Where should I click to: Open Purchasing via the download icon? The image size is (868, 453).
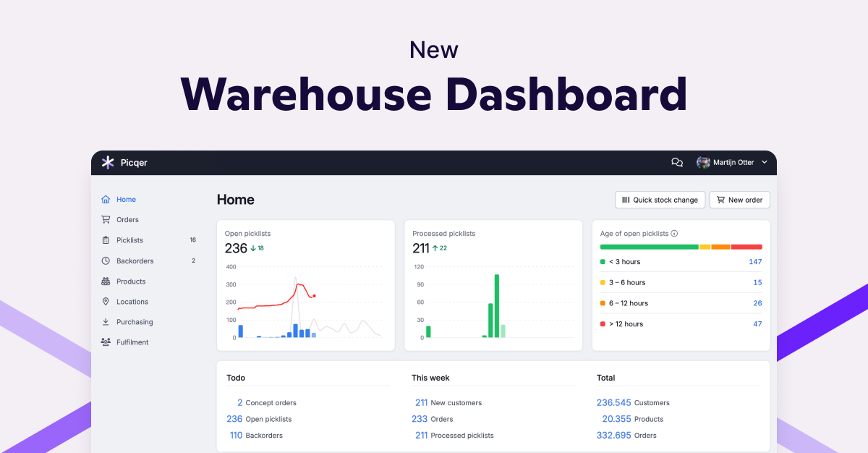click(x=107, y=321)
